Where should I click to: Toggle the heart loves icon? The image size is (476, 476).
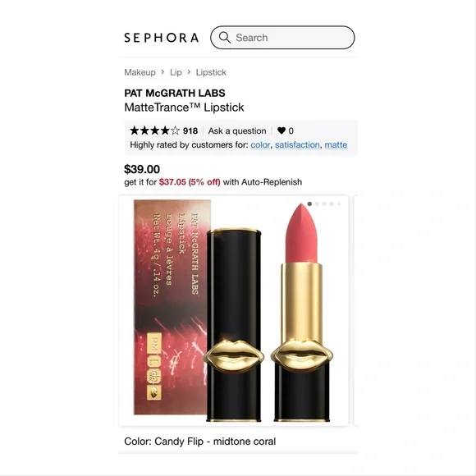(281, 130)
